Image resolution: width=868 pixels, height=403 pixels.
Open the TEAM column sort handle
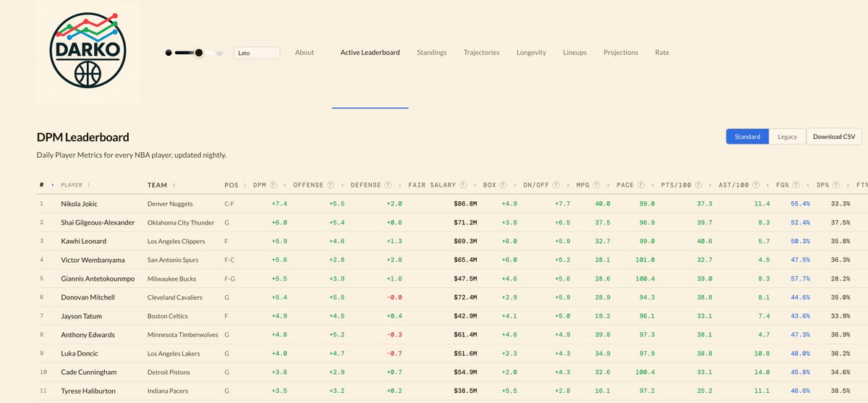[x=174, y=185]
